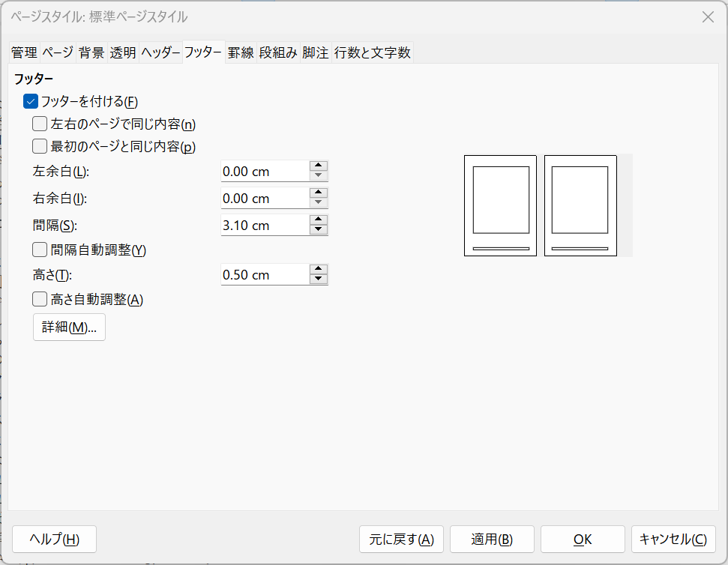Click 元に戻す to reset
The width and height of the screenshot is (728, 565).
[x=401, y=539]
